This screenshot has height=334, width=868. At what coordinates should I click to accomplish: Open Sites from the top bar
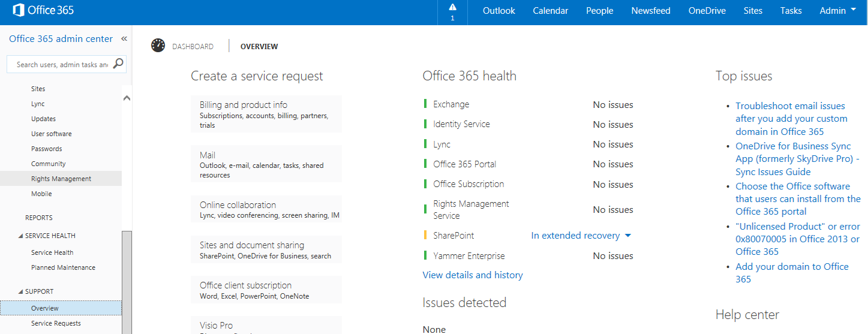click(x=753, y=10)
